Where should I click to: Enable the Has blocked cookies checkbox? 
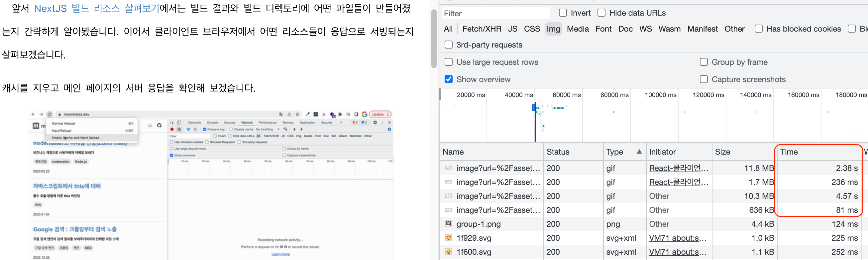click(758, 29)
